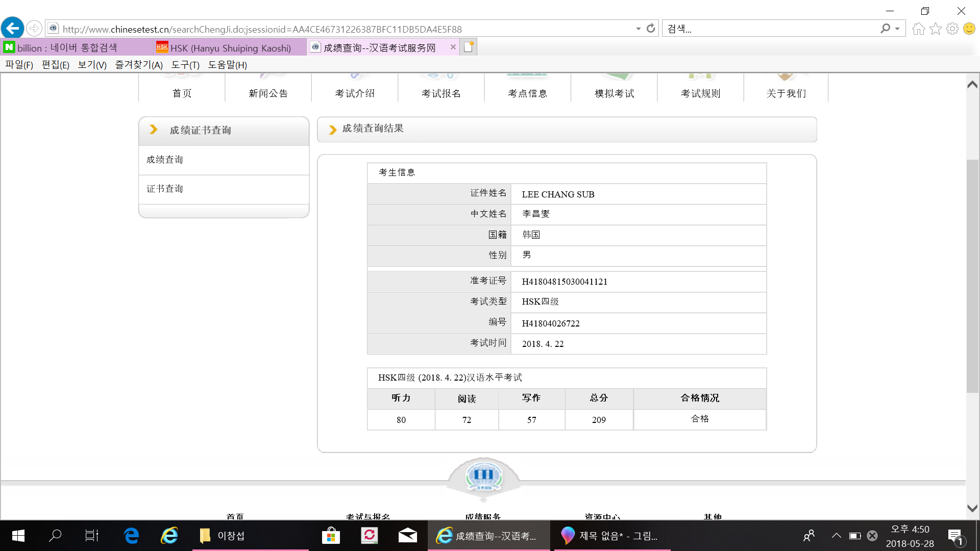Screen dimensions: 980x551
Task: Click the 模拟考试 navigation link
Action: click(x=614, y=93)
